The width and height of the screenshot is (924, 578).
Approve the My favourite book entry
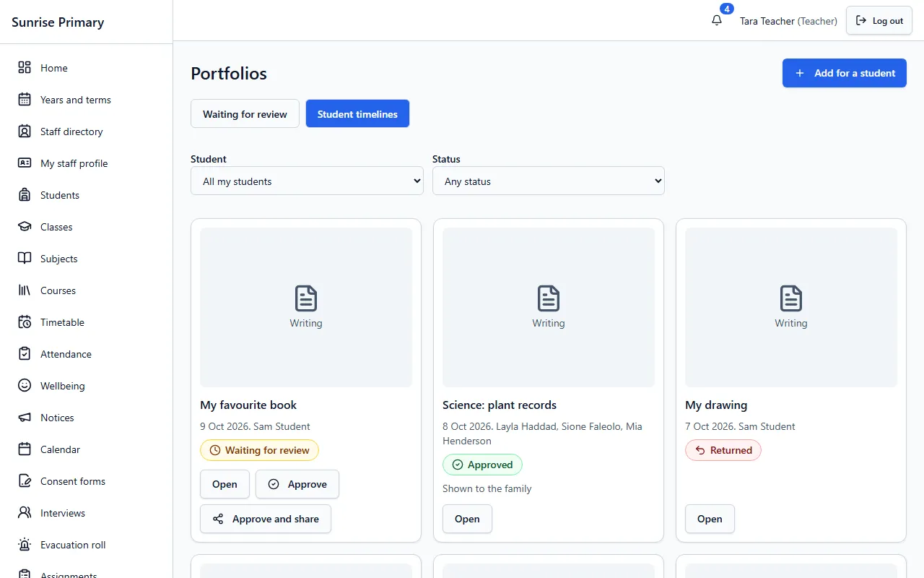297,484
